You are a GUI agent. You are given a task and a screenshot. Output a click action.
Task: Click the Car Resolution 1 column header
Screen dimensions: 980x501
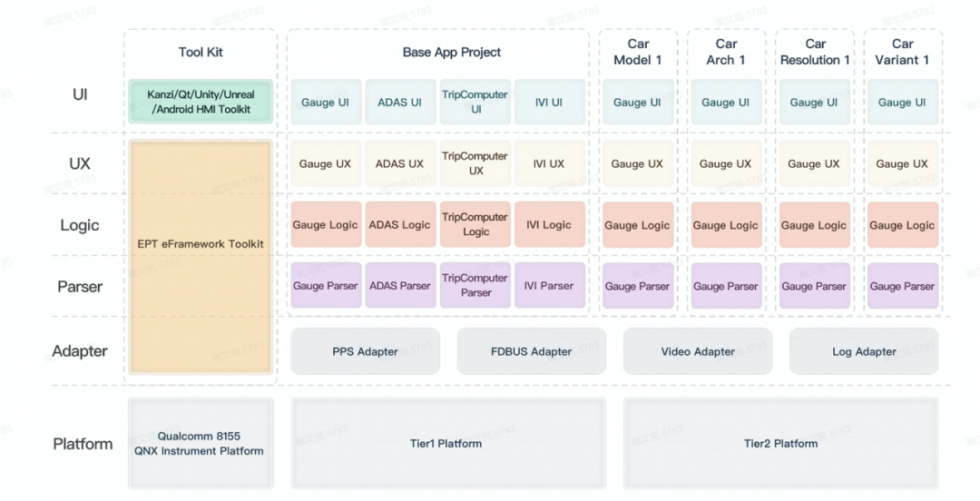tap(815, 52)
